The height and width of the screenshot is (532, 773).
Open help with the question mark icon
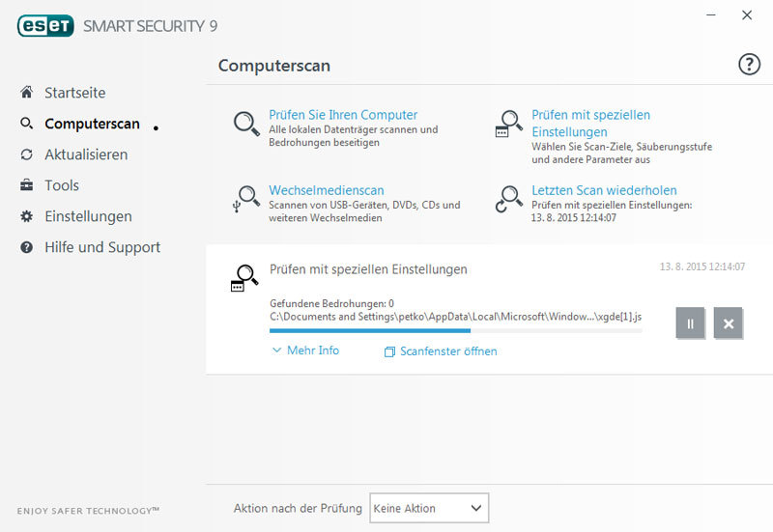coord(749,65)
